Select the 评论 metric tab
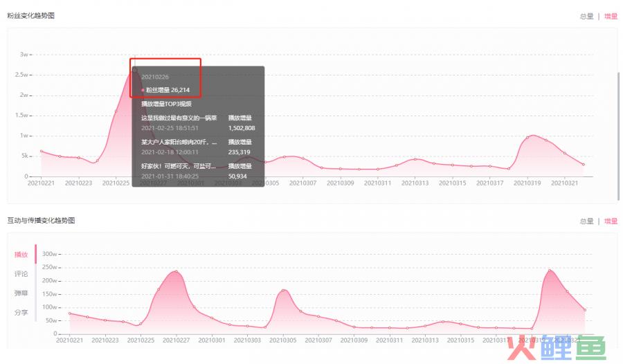This screenshot has width=623, height=364. (x=21, y=274)
